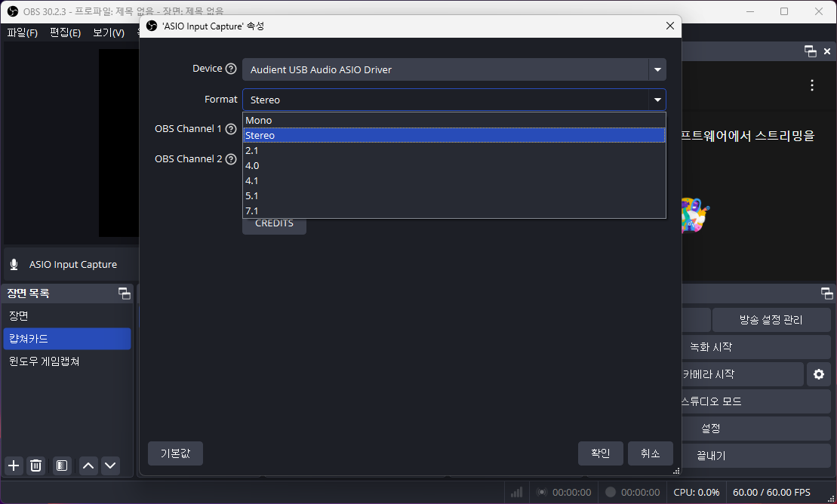Viewport: 837px width, 504px height.
Task: Click the streaming status indicator icon
Action: pyautogui.click(x=542, y=492)
